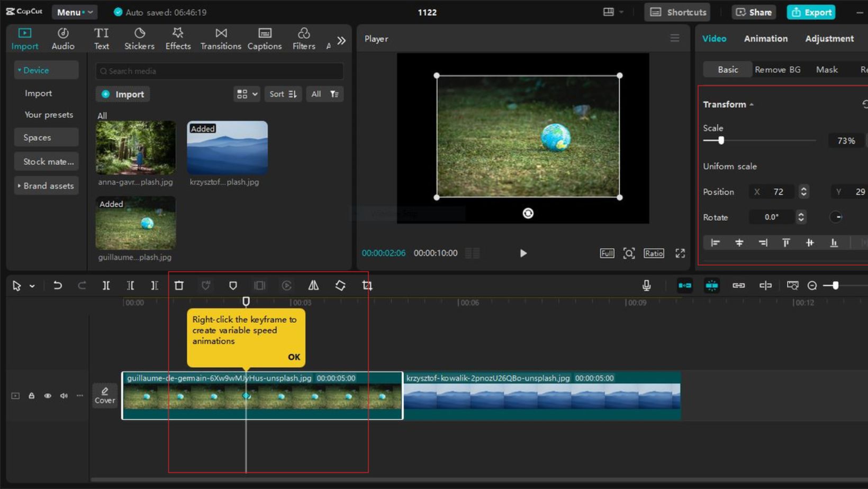Click the preview zoom-to-fit icon
Viewport: 868px width, 489px height.
coord(629,253)
